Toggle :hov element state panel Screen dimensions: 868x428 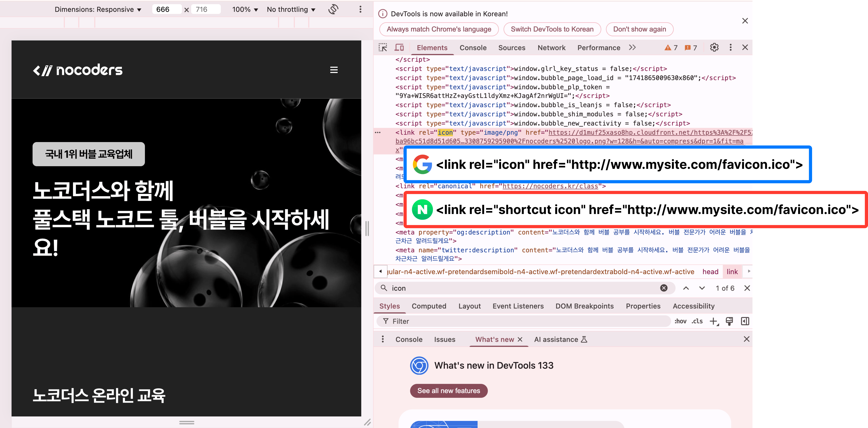(680, 321)
